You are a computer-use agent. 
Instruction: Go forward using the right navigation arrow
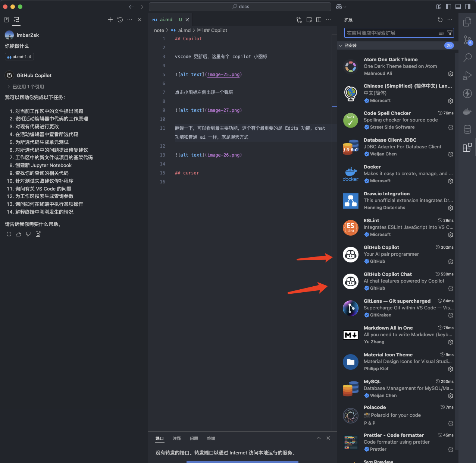(x=141, y=7)
